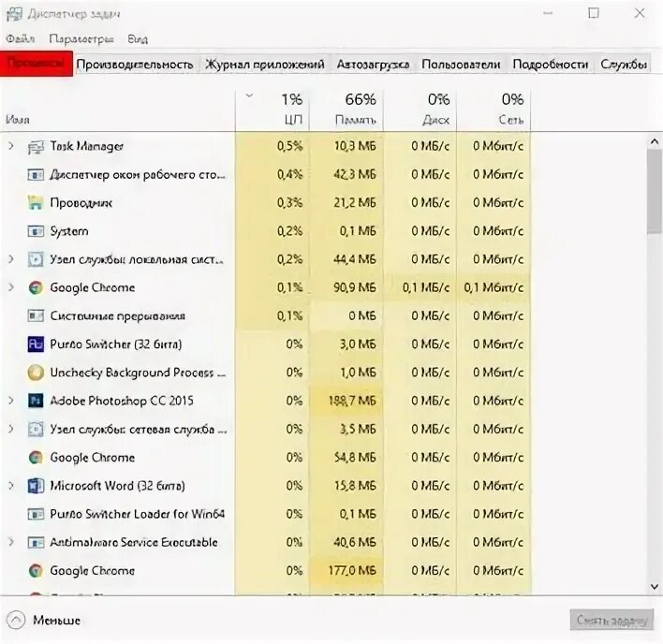Click the Punto Switcher (32 бита) icon
663x644 pixels.
click(36, 344)
